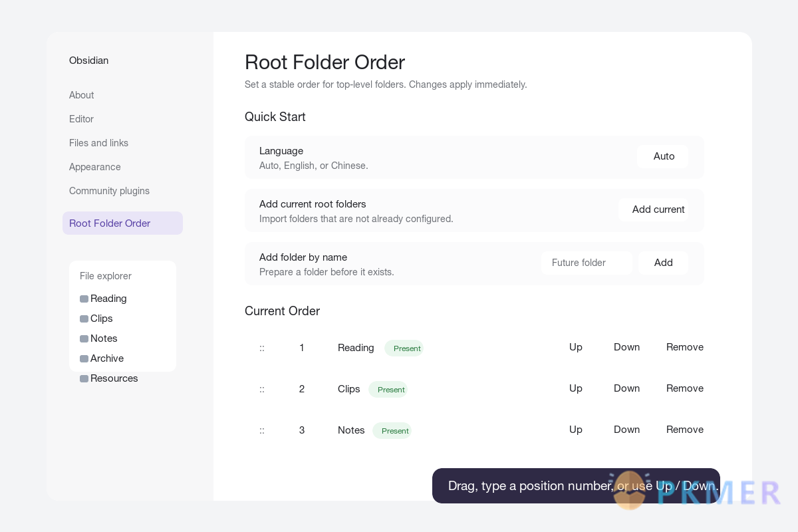Go to Files and links settings

pos(98,143)
